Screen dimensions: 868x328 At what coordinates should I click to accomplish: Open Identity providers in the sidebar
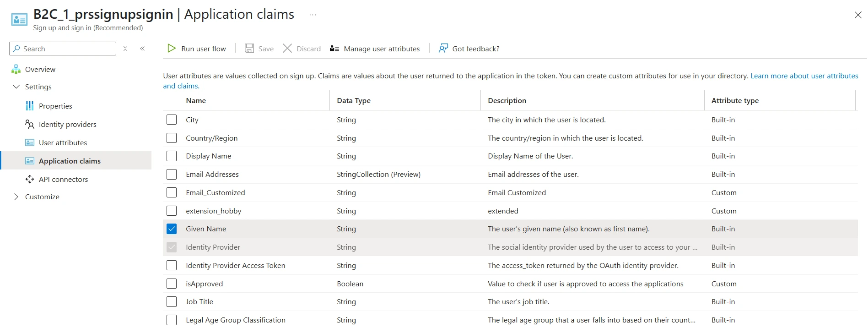68,124
